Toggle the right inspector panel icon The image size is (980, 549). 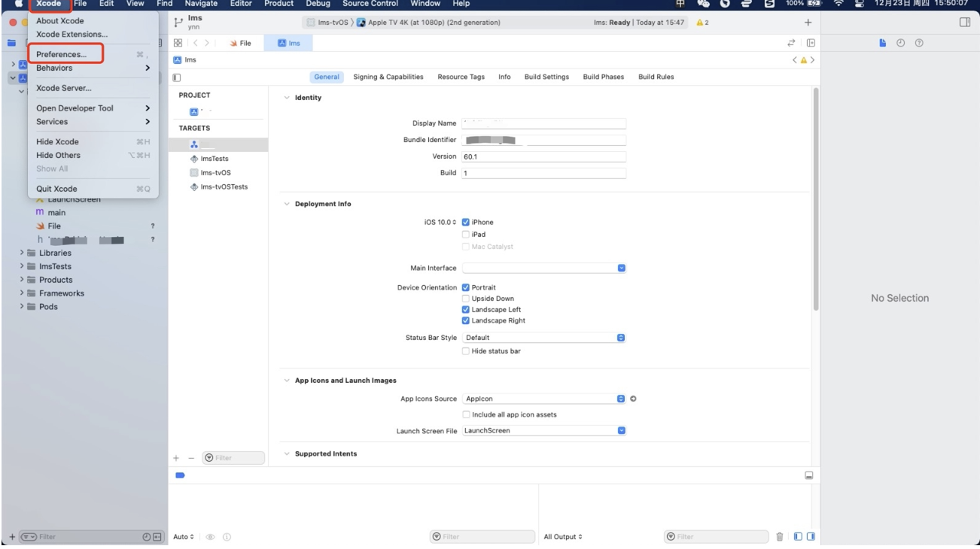[964, 23]
